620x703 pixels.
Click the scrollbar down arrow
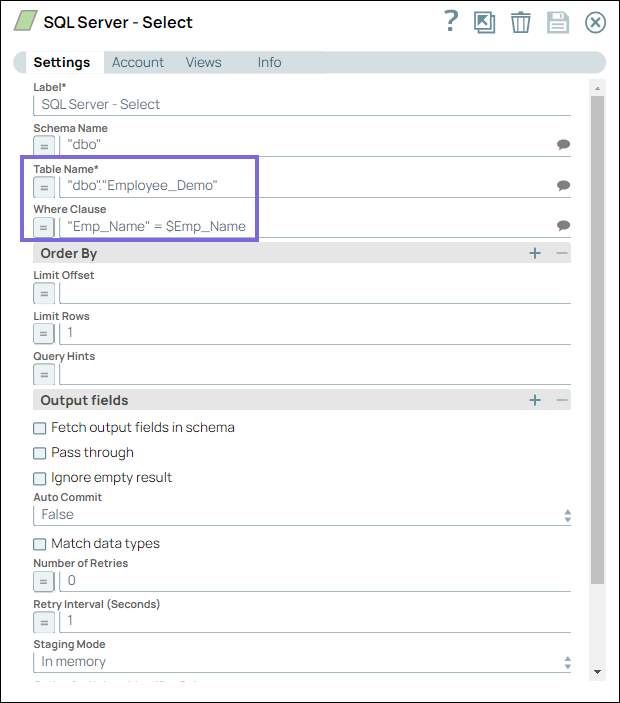coord(597,672)
